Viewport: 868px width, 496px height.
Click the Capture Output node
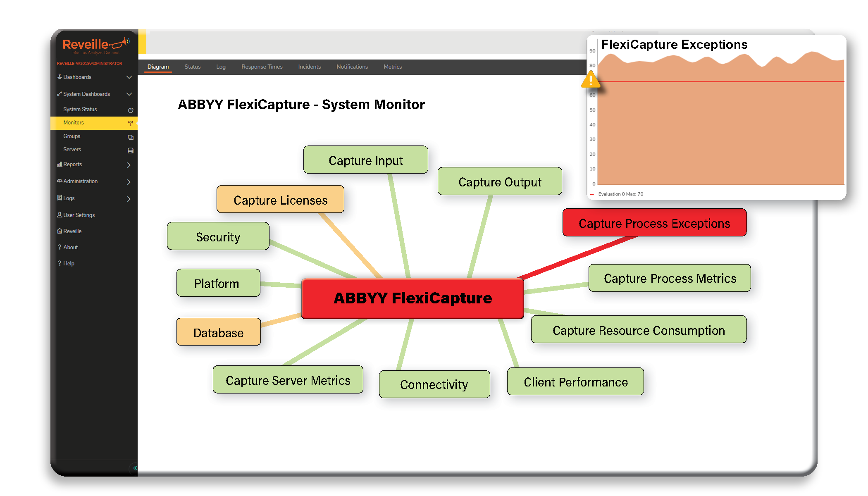tap(500, 181)
